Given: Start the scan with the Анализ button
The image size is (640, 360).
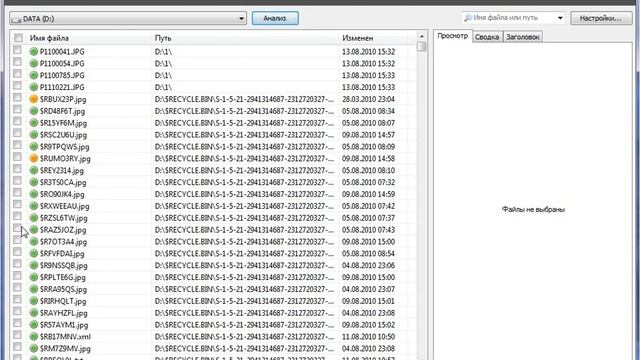Looking at the screenshot, I should point(275,18).
